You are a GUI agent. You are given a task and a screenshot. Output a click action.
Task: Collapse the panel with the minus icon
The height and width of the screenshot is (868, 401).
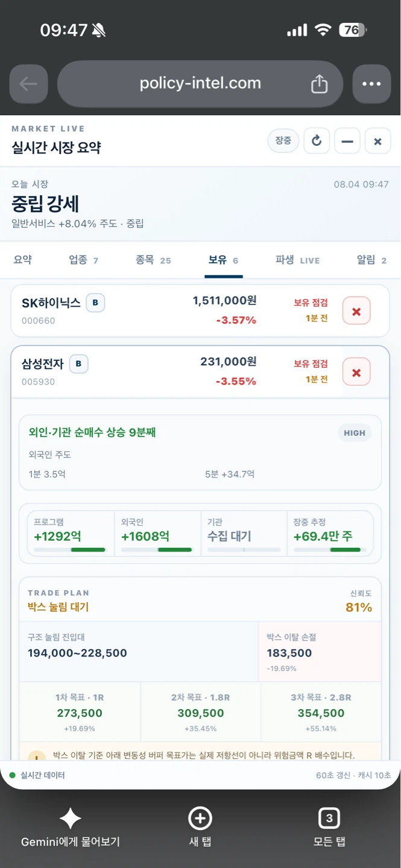click(347, 141)
